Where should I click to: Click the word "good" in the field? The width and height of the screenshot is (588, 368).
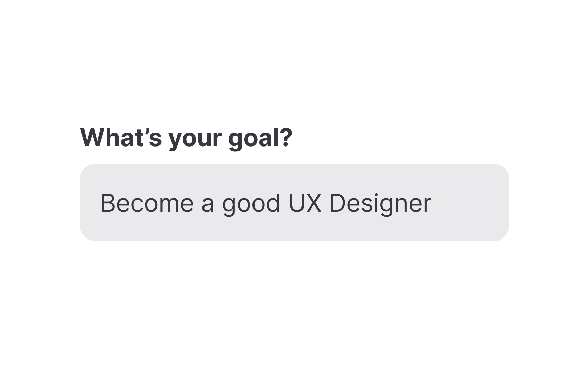(251, 204)
